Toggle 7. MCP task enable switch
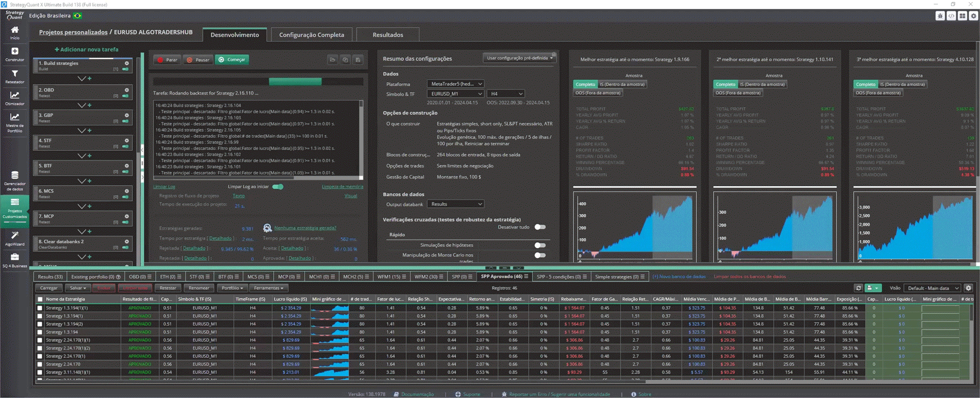Image resolution: width=980 pixels, height=398 pixels. (126, 222)
